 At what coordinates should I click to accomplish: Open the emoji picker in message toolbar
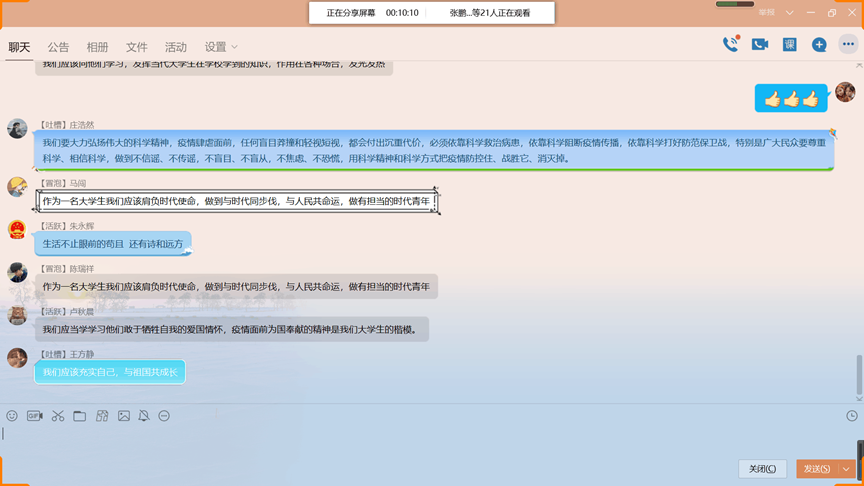click(12, 416)
